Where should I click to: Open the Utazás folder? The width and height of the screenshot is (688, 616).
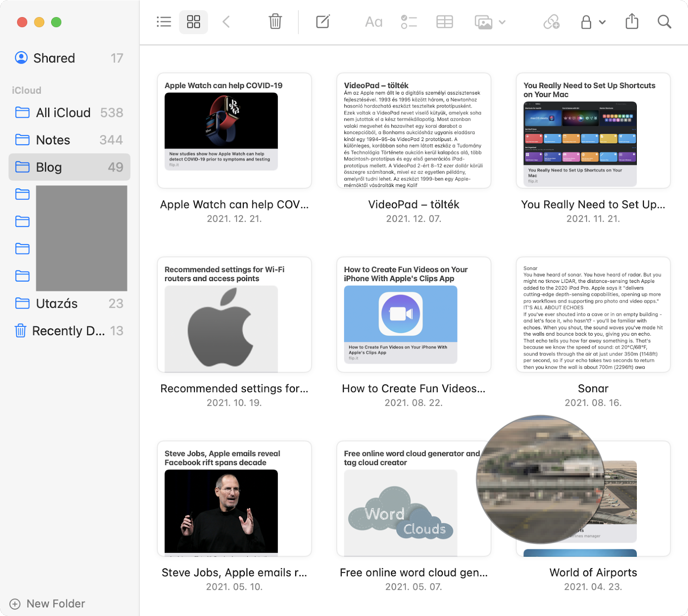click(69, 303)
